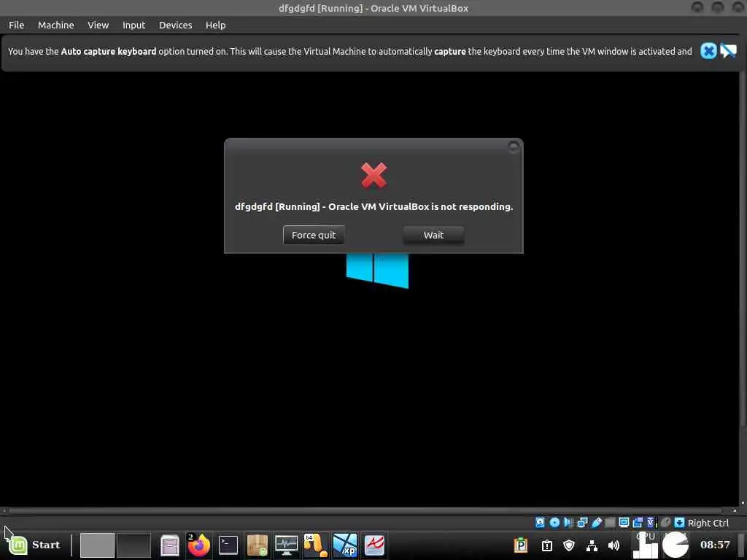Open the Input menu
The height and width of the screenshot is (560, 747).
[x=134, y=26]
